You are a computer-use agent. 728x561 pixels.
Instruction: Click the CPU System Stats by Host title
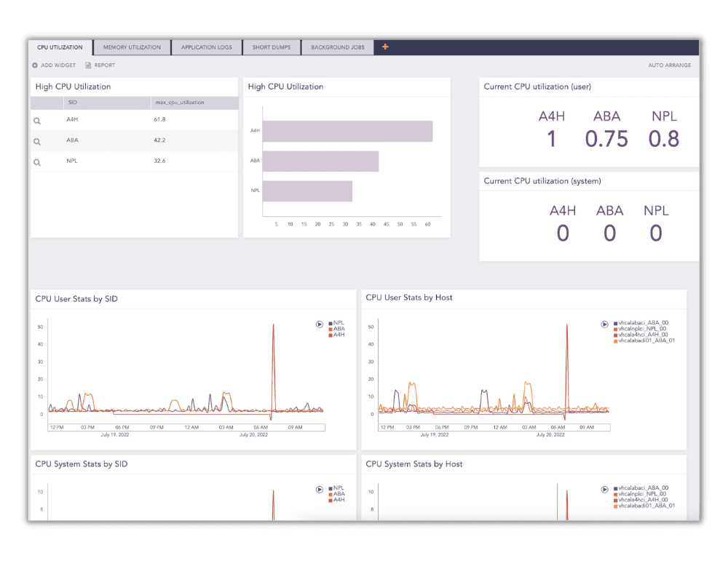coord(414,464)
